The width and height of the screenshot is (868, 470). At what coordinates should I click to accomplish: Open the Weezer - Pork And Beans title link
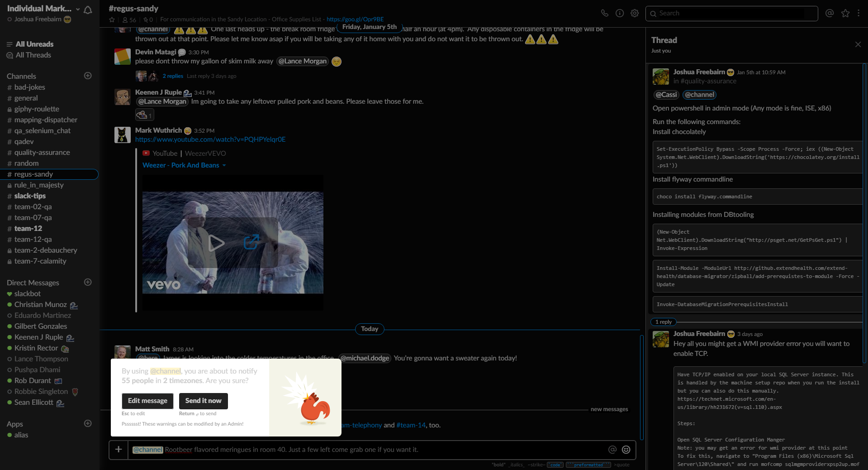[180, 165]
